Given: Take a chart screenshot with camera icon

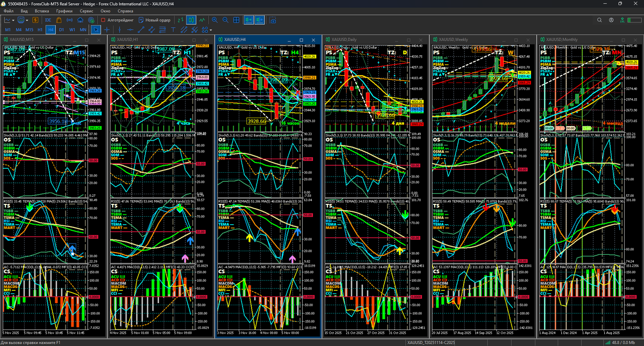Looking at the screenshot, I should click(x=273, y=20).
